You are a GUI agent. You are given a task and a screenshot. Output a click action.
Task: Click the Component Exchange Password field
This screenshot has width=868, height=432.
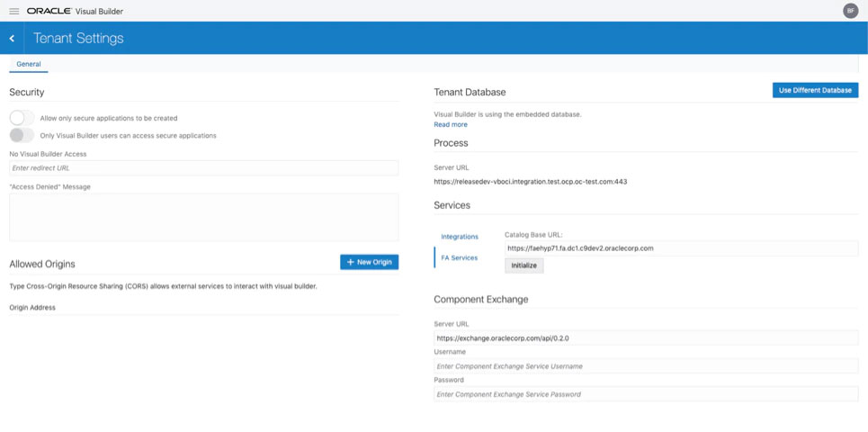(646, 394)
